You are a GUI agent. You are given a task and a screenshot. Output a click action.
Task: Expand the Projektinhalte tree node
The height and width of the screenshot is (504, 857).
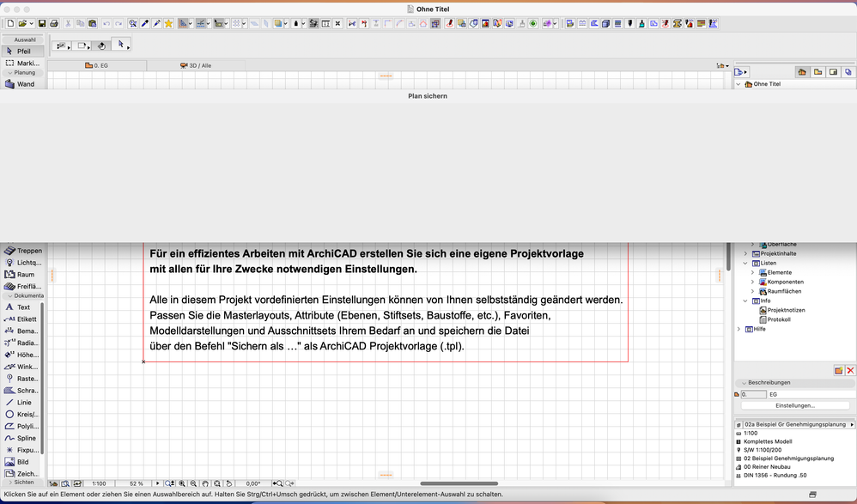point(745,253)
